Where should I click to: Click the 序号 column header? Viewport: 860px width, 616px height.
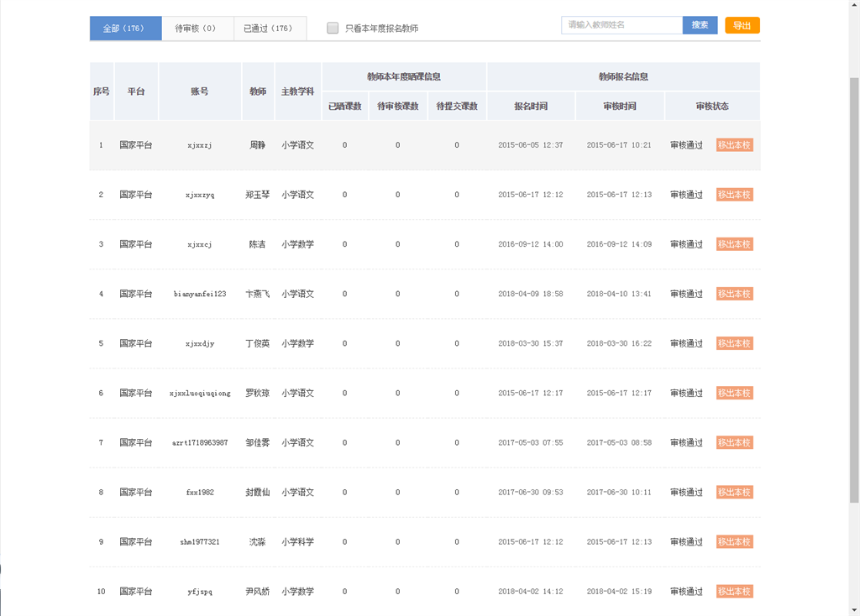pyautogui.click(x=101, y=91)
